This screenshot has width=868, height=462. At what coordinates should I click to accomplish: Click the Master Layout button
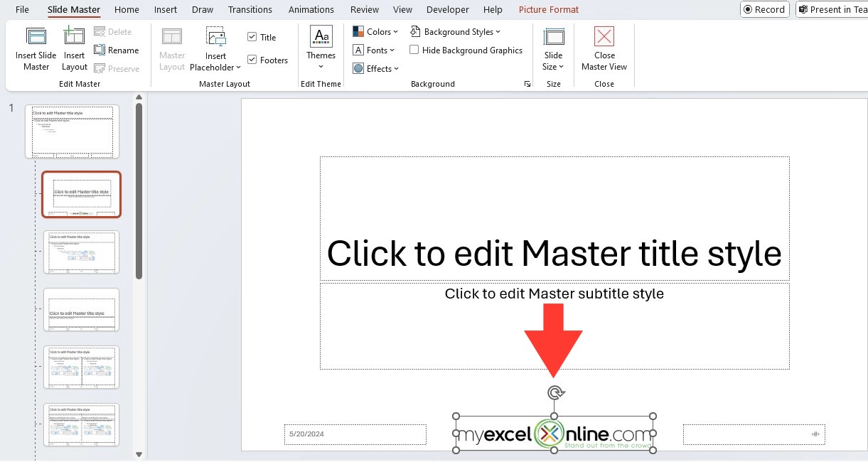click(x=172, y=48)
